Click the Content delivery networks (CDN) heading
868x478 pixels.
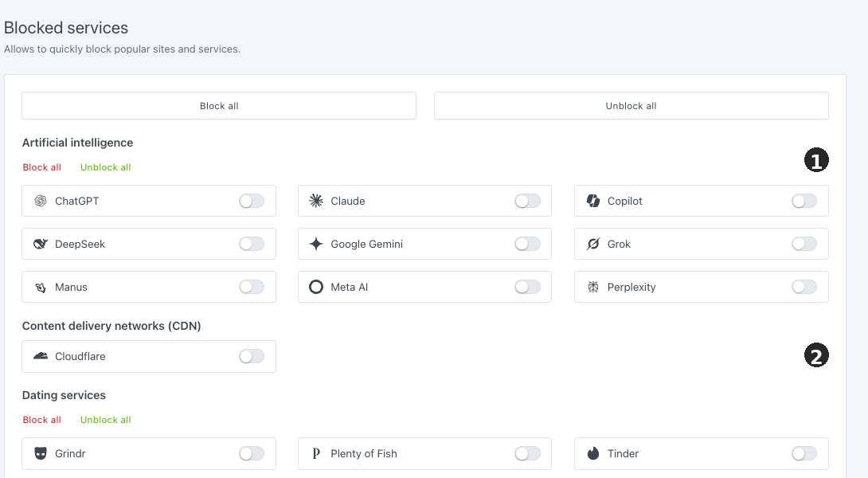click(111, 327)
